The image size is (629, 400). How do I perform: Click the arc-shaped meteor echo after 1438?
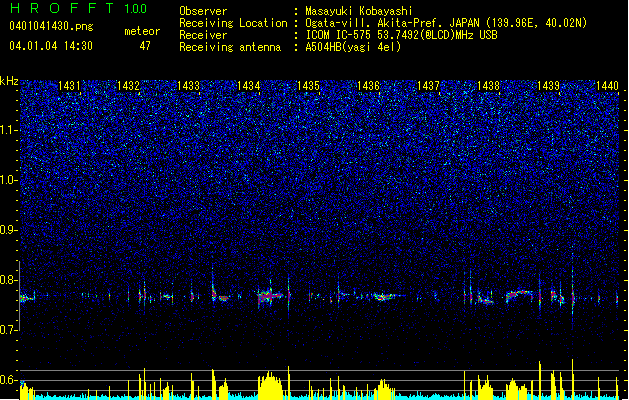click(519, 296)
